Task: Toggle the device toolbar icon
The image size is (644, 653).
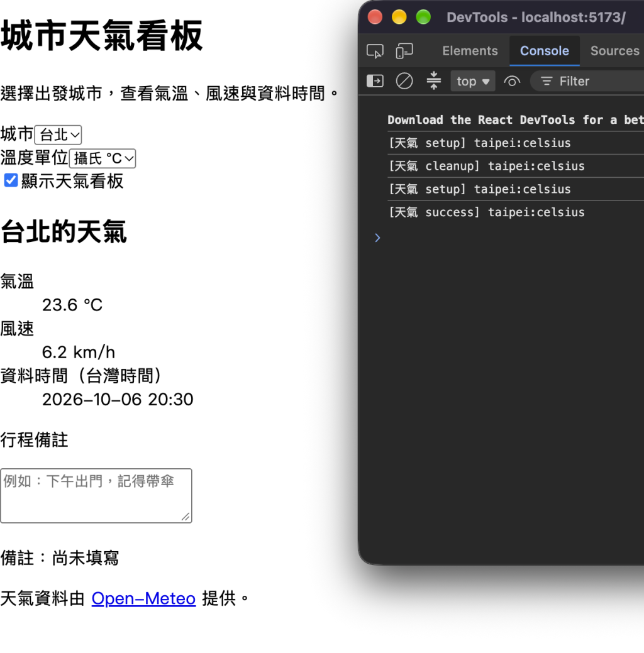Action: coord(404,52)
